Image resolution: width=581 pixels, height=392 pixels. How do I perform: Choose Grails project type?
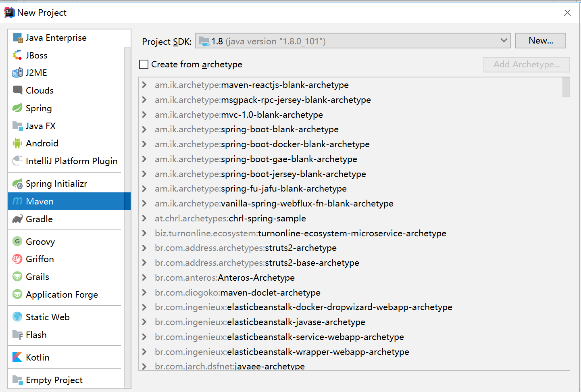click(66, 277)
